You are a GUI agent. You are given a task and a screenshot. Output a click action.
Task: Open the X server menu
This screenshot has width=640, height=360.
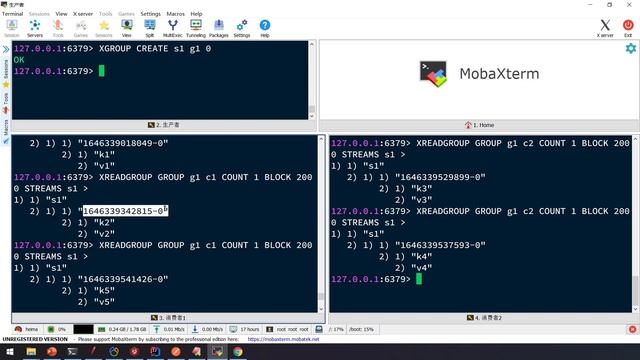[x=83, y=13]
